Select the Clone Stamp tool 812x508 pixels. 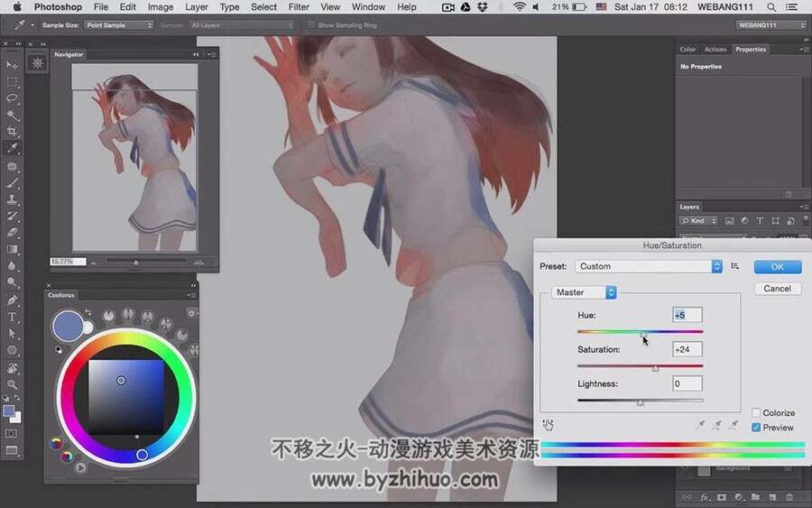(x=12, y=199)
